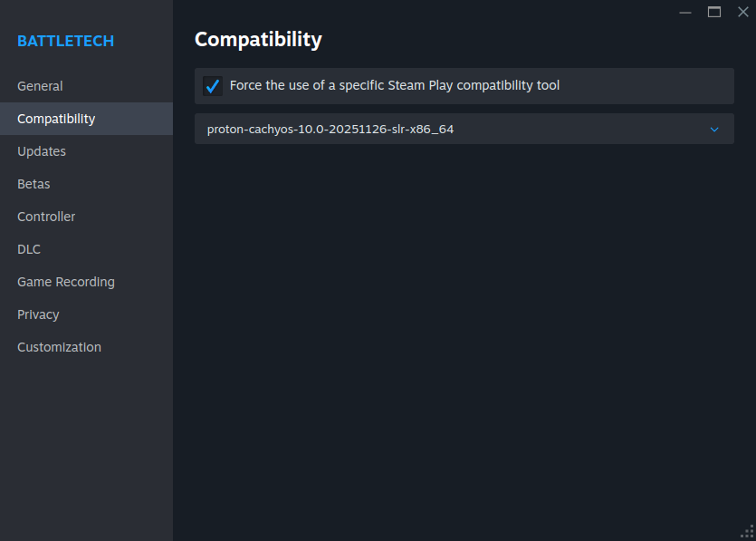Image resolution: width=756 pixels, height=541 pixels.
Task: Click the Force Steam Play tool label text
Action: 395,85
